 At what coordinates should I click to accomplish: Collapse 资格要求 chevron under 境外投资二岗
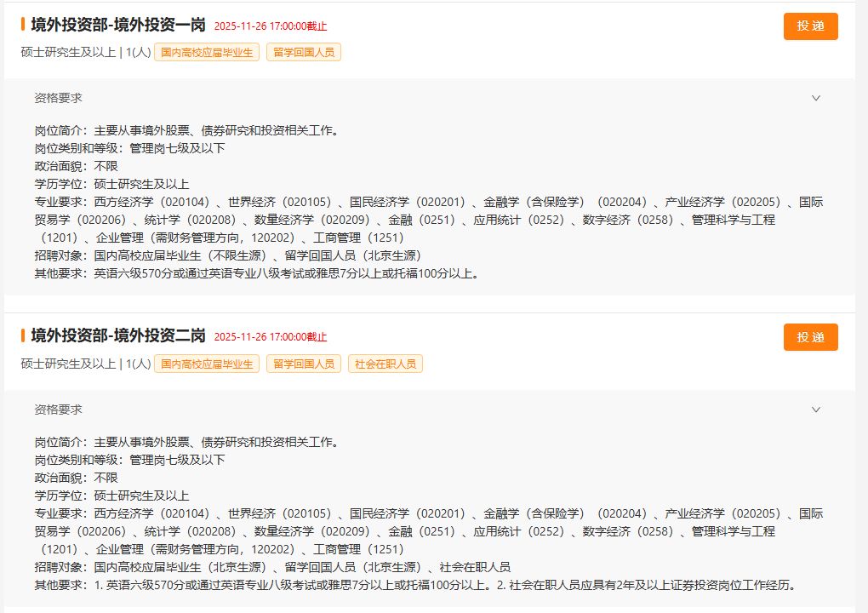pos(815,410)
